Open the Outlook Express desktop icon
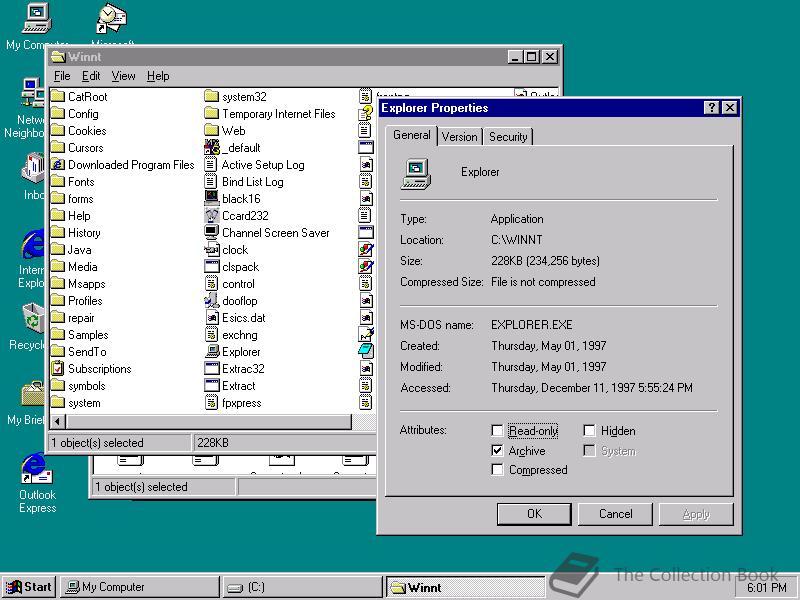800x600 pixels. click(37, 482)
